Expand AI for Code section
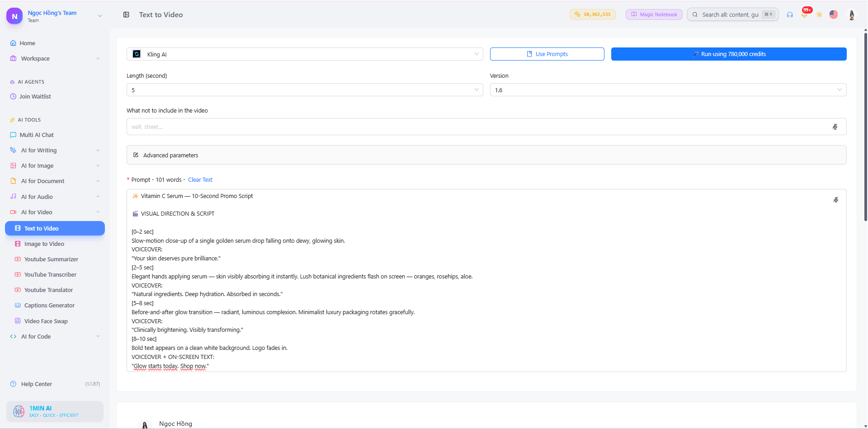The height and width of the screenshot is (429, 868). coord(55,336)
